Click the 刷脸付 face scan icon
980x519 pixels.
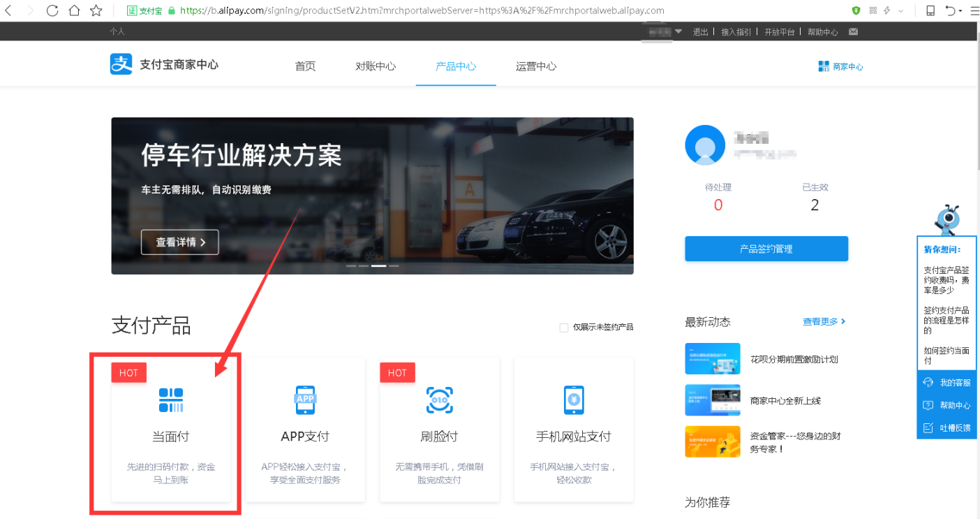point(439,400)
